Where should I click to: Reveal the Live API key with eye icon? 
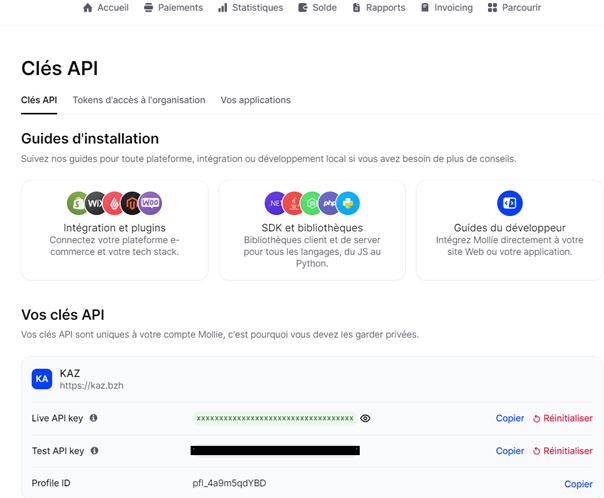(366, 418)
